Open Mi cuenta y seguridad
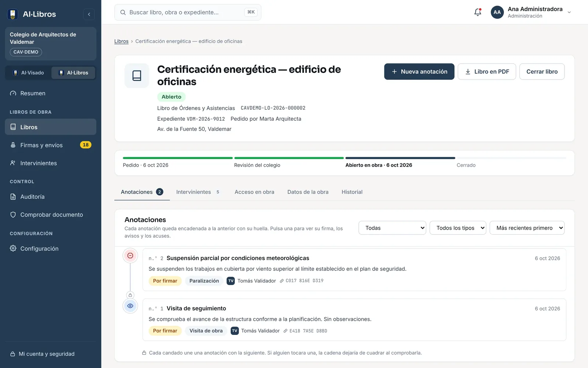588x368 pixels. [51, 354]
